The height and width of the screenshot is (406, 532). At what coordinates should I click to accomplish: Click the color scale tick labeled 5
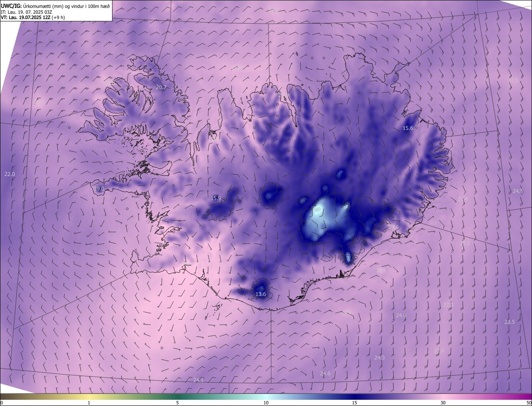(x=177, y=403)
